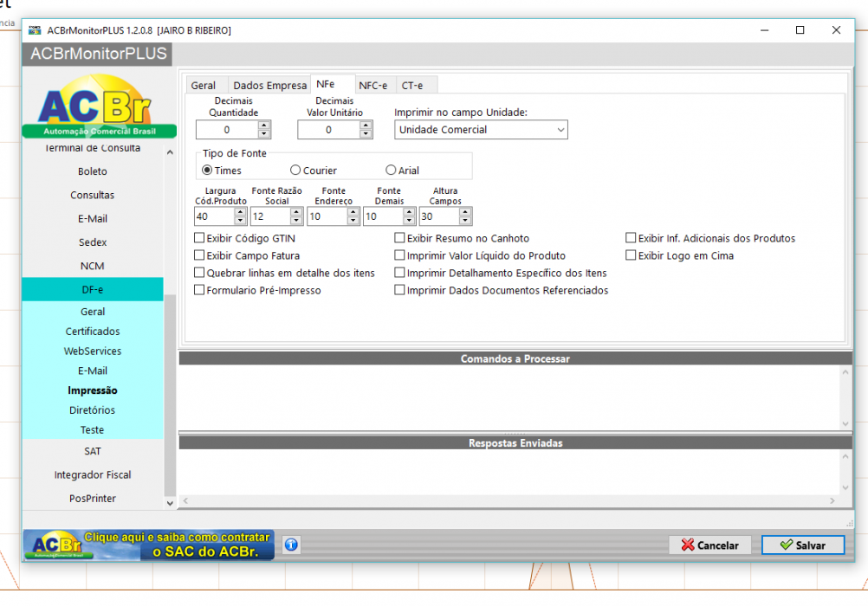Decrease Fonte Razão Social spinner
868x606 pixels.
click(x=297, y=220)
